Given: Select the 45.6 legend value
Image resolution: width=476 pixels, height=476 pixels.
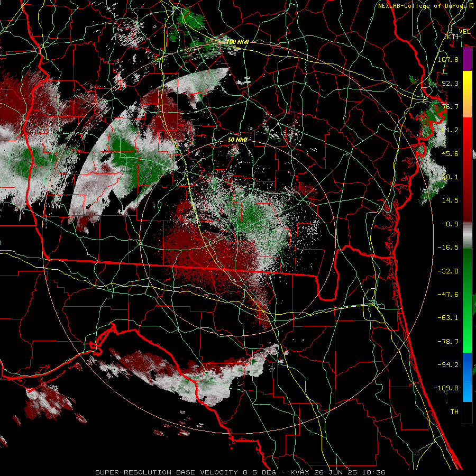Looking at the screenshot, I should 450,153.
